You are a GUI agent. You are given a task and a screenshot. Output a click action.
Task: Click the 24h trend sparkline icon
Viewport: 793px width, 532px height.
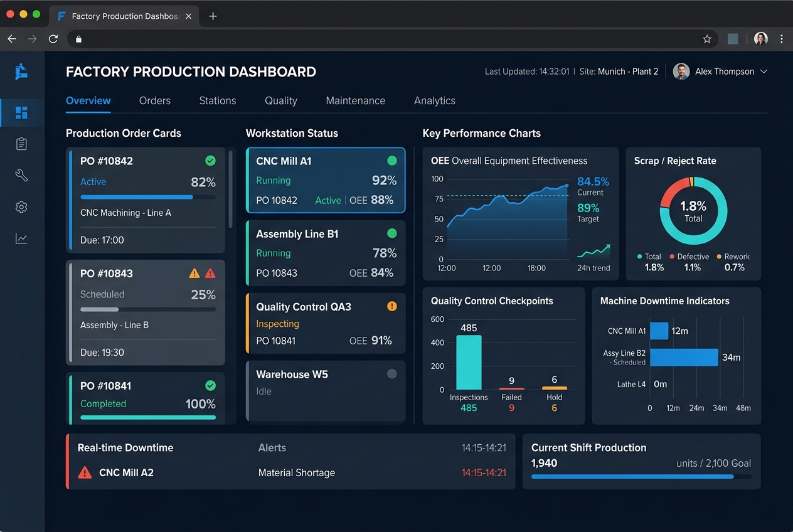pos(593,252)
